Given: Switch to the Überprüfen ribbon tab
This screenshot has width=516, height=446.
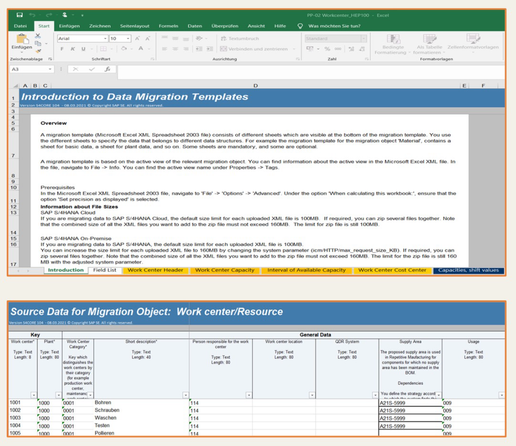Looking at the screenshot, I should [x=225, y=26].
